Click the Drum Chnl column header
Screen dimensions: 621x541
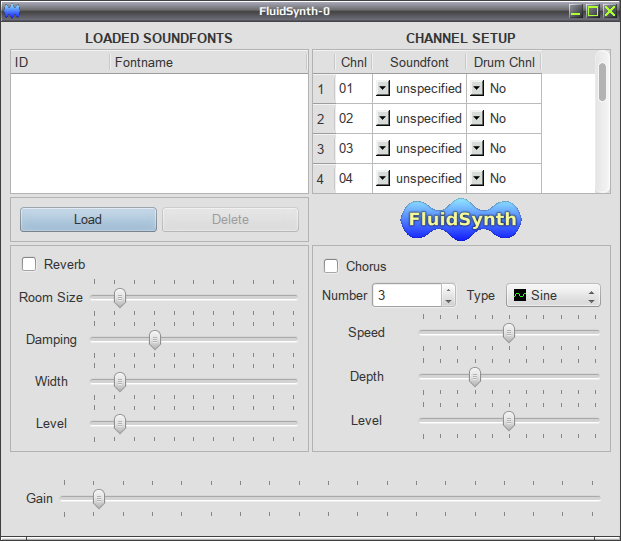pyautogui.click(x=504, y=62)
